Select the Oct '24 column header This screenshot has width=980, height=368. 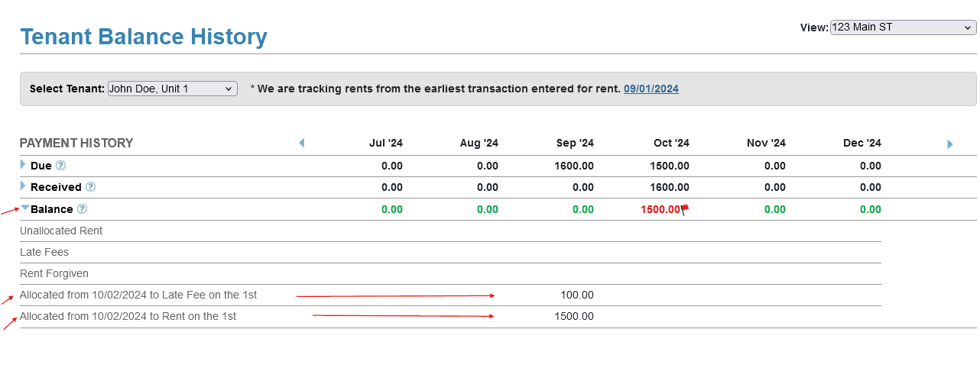pos(670,144)
